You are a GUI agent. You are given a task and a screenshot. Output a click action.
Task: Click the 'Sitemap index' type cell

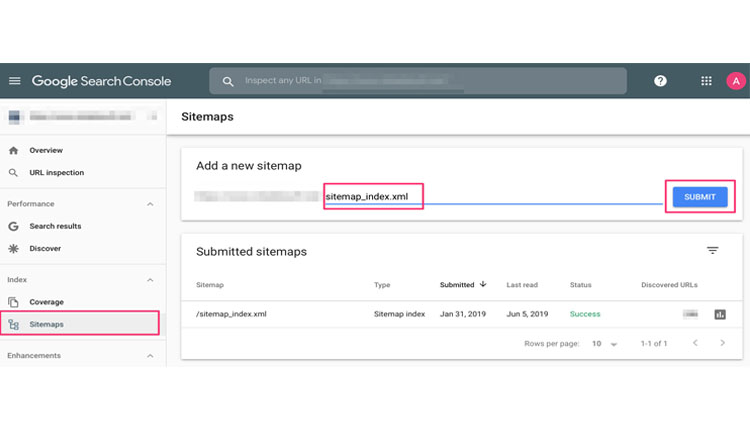tap(399, 314)
